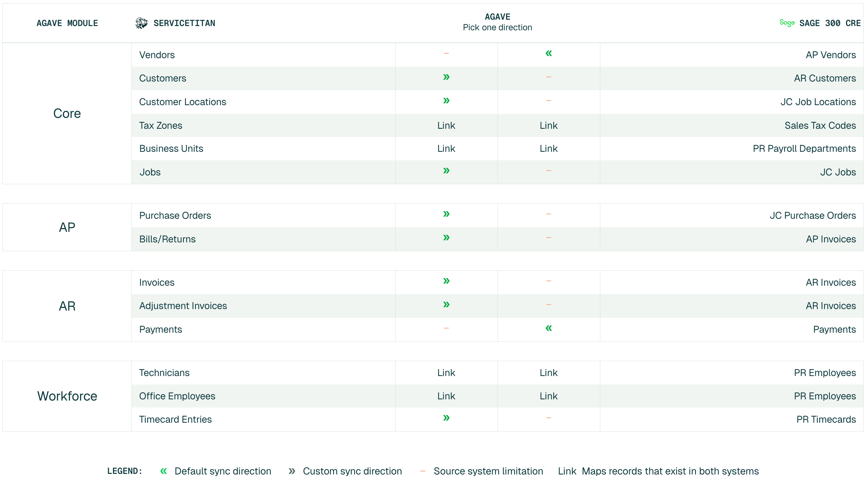
Task: Click left arrow in Payments row
Action: pyautogui.click(x=548, y=328)
